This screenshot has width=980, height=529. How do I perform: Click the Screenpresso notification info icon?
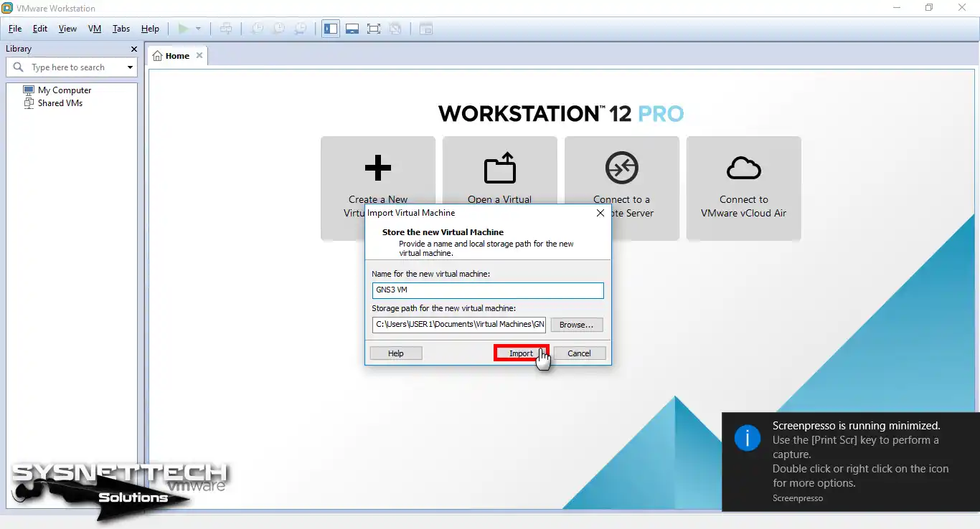[x=748, y=437]
